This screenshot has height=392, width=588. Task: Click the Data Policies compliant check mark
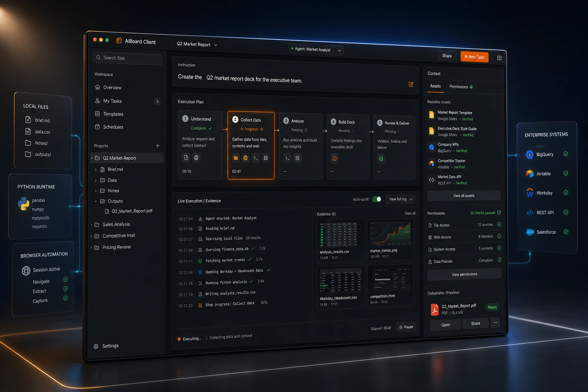(x=500, y=260)
